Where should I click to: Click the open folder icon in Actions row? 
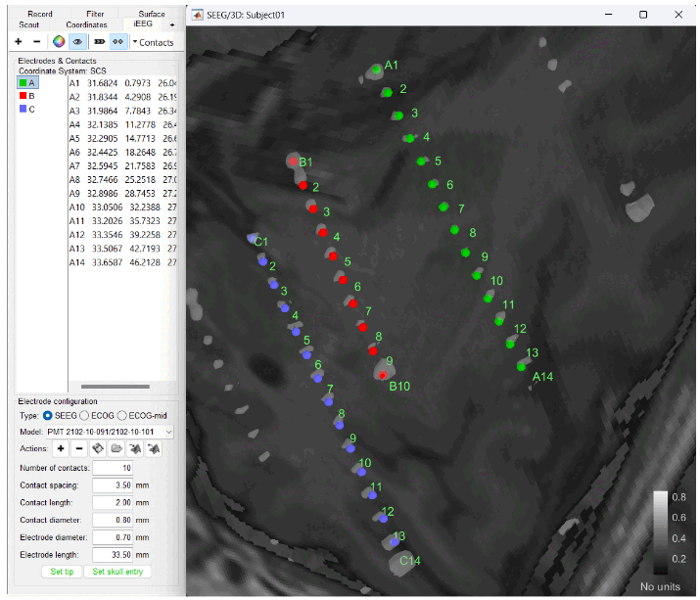tap(117, 448)
